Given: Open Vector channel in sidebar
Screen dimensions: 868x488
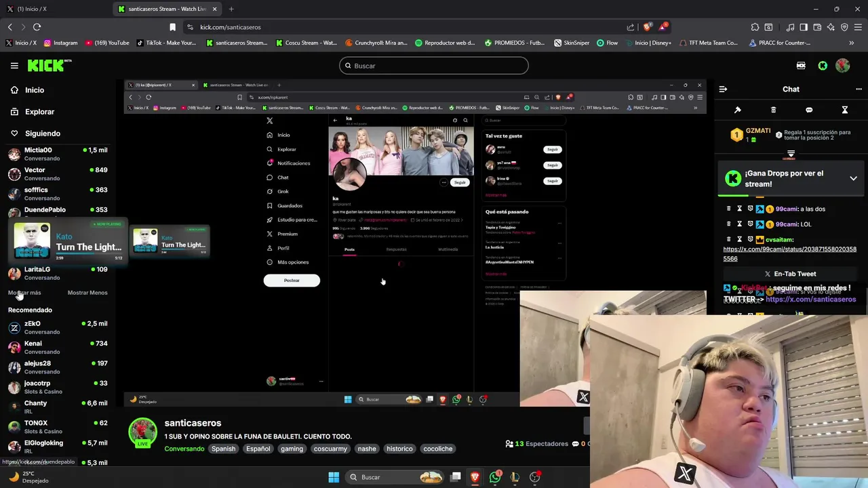Looking at the screenshot, I should point(58,174).
